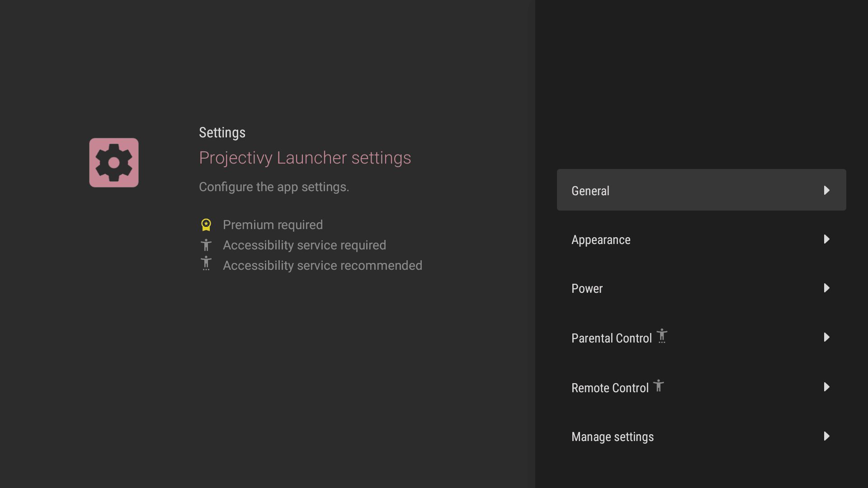Click the accessibility service recommended icon in legend

pos(206,263)
